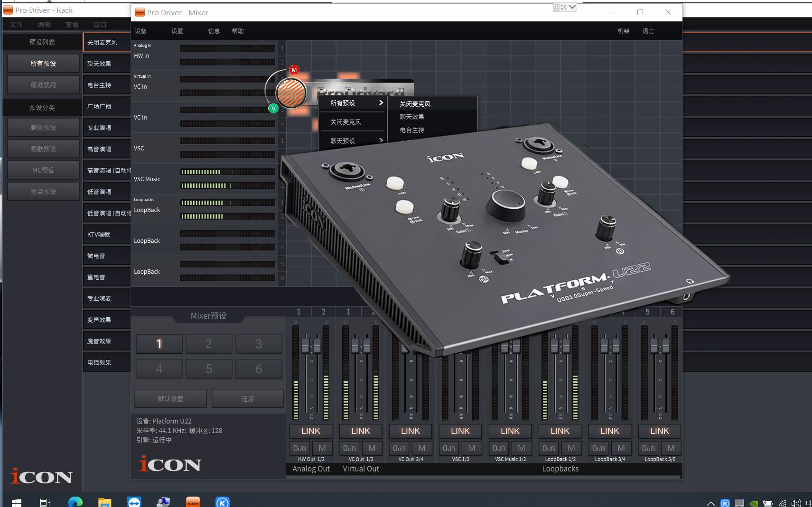Image resolution: width=812 pixels, height=507 pixels.
Task: Open the chevron dropdown in the floating toolbar
Action: (x=573, y=7)
